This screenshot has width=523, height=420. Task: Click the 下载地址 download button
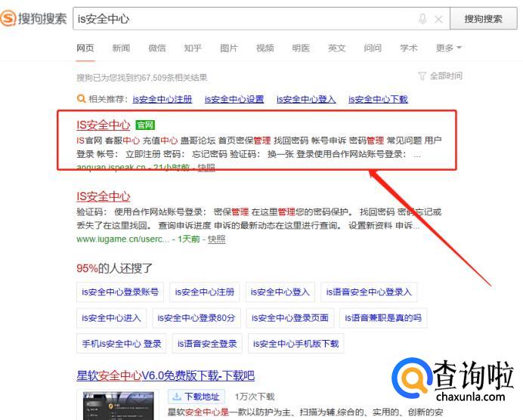[x=197, y=397]
